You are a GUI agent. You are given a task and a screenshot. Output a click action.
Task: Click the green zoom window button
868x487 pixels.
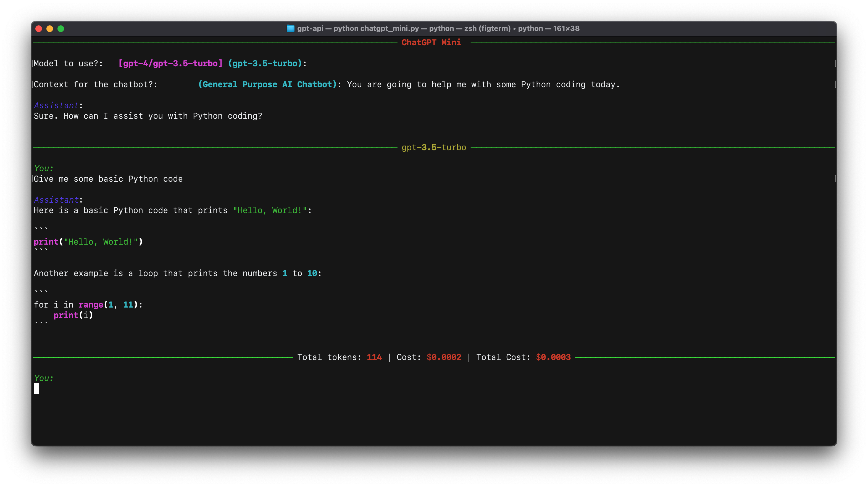click(61, 29)
